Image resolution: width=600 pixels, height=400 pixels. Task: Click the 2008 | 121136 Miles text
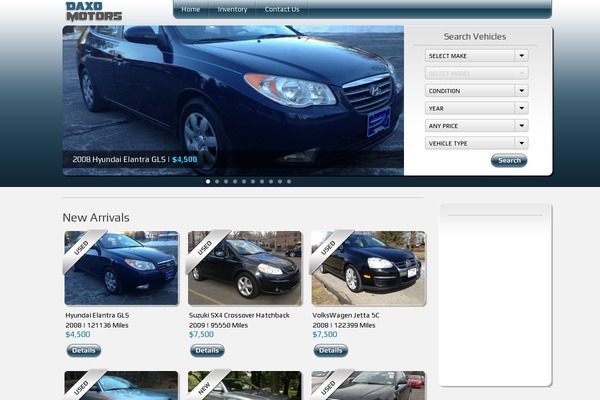coord(97,325)
